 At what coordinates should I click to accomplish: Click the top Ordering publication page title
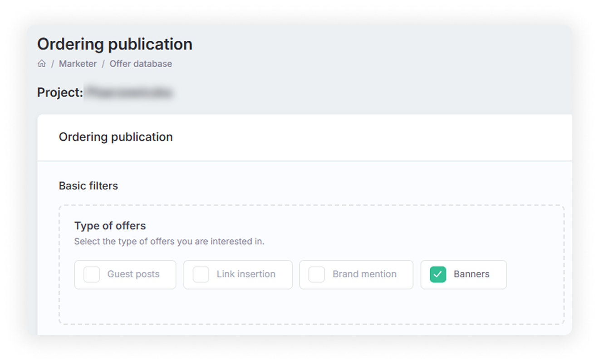coord(115,44)
